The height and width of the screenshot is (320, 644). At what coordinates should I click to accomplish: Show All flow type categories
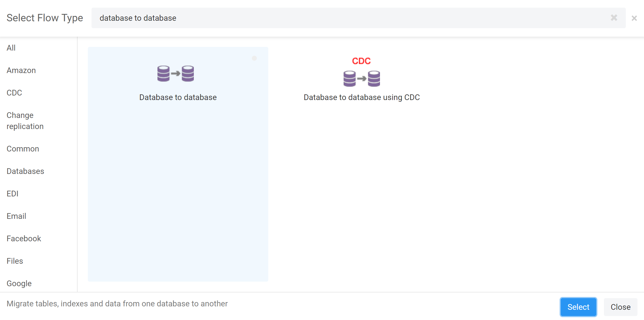tap(11, 48)
